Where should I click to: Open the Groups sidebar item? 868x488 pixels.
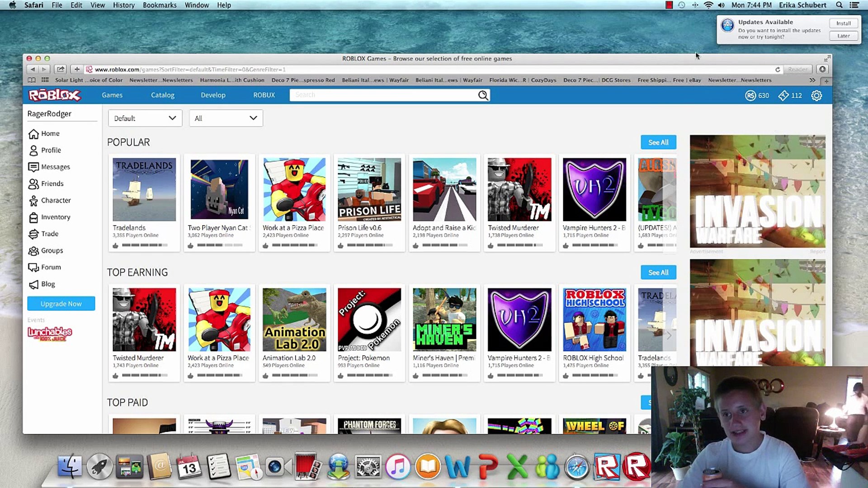click(x=52, y=250)
